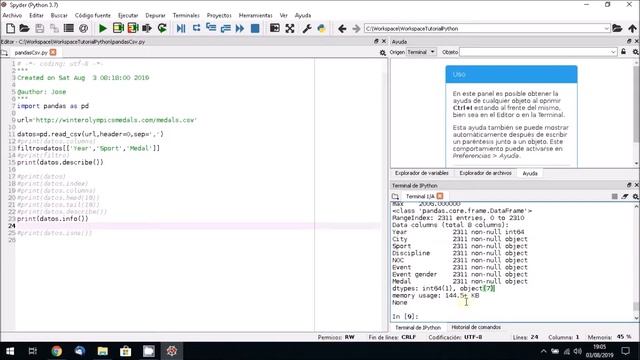Open editor options gear icon
The height and width of the screenshot is (360, 640).
click(382, 53)
